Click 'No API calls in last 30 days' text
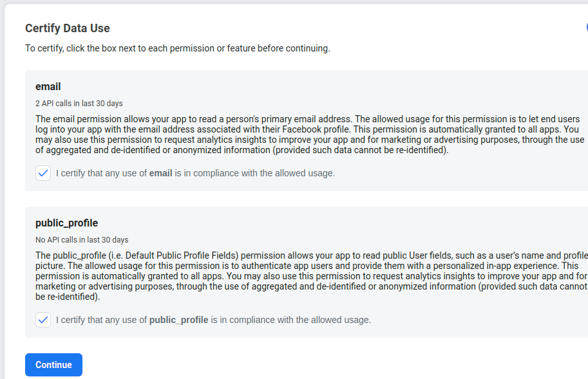 82,239
